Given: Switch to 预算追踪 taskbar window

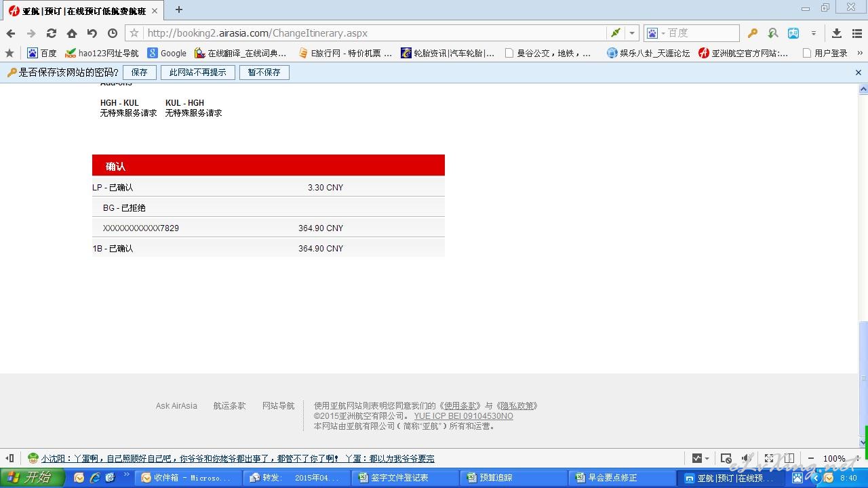Looking at the screenshot, I should [512, 478].
